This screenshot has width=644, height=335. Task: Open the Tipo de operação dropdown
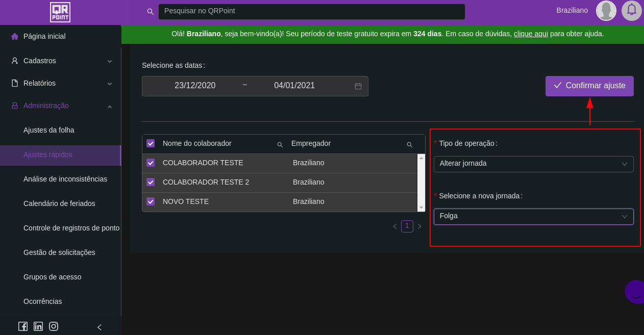pyautogui.click(x=533, y=164)
